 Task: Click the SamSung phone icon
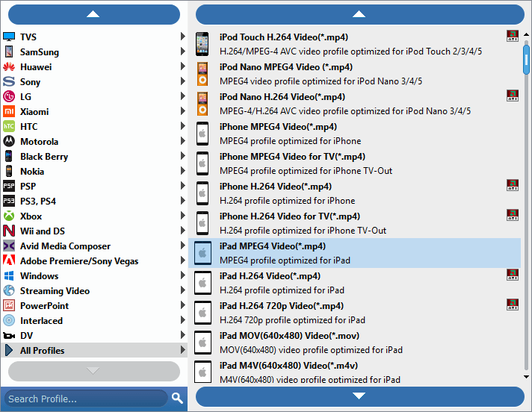(9, 51)
